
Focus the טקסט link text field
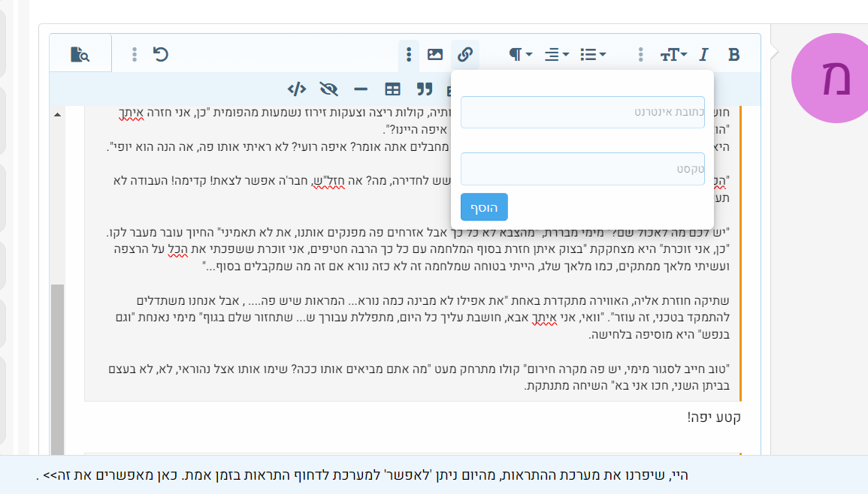click(582, 169)
